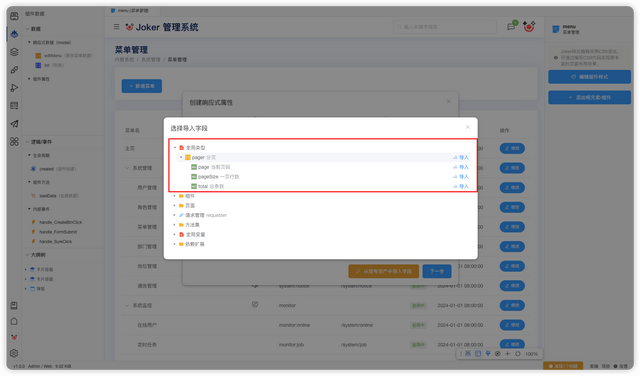
Task: Click orange issues indicator in status bar
Action: (x=563, y=366)
